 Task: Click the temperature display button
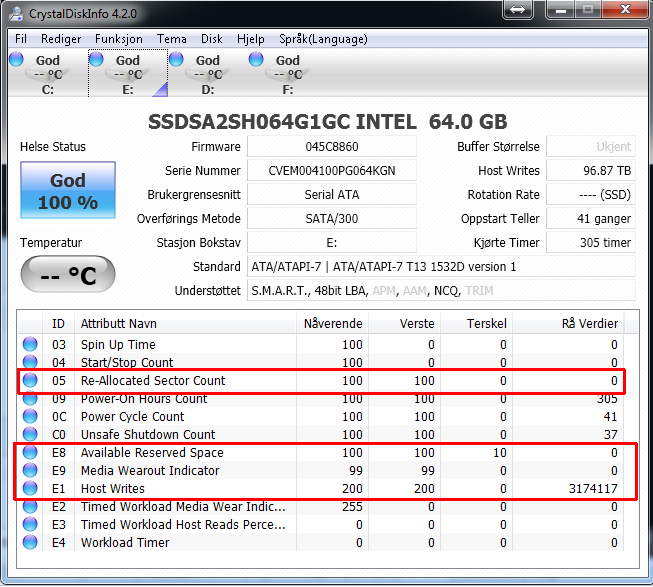point(68,274)
